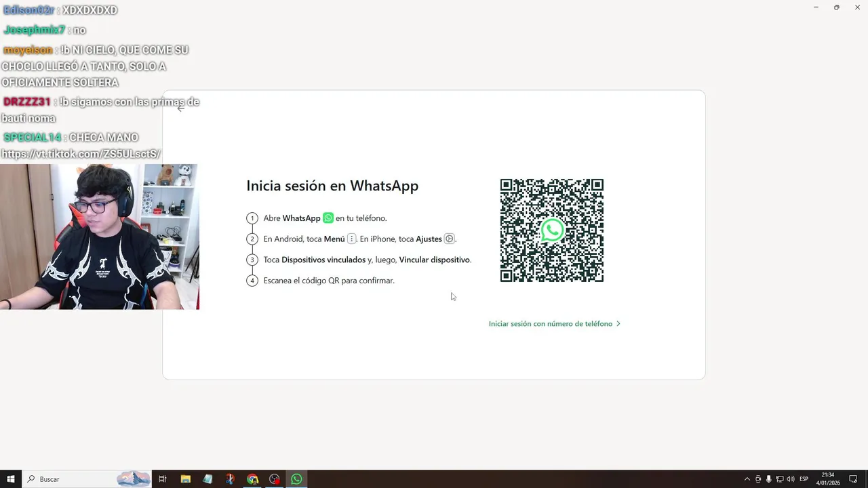Click the WhatsApp logo in the QR center
868x488 pixels.
pos(552,230)
